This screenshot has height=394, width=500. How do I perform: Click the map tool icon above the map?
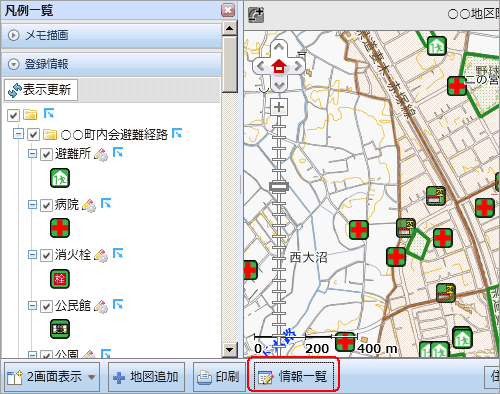(x=256, y=15)
